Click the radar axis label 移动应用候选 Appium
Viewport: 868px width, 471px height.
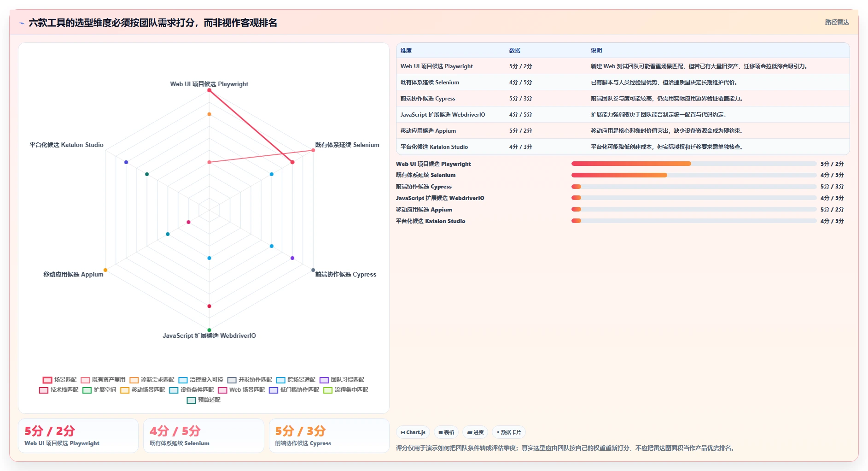click(73, 274)
